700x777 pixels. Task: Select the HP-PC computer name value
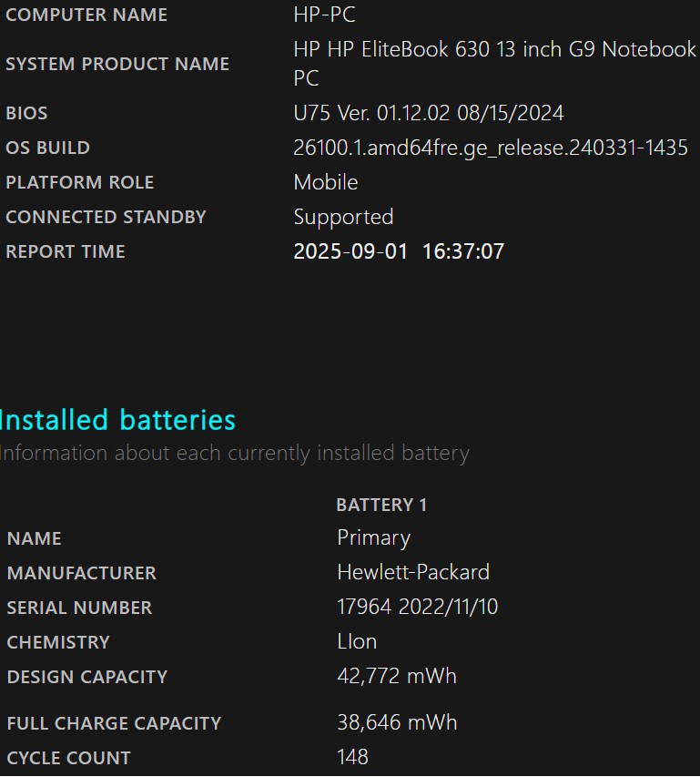(324, 15)
